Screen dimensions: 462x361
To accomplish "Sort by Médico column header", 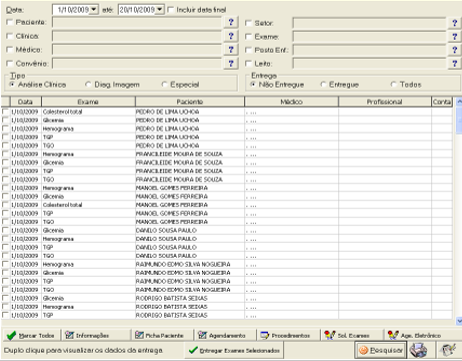I will pos(291,102).
